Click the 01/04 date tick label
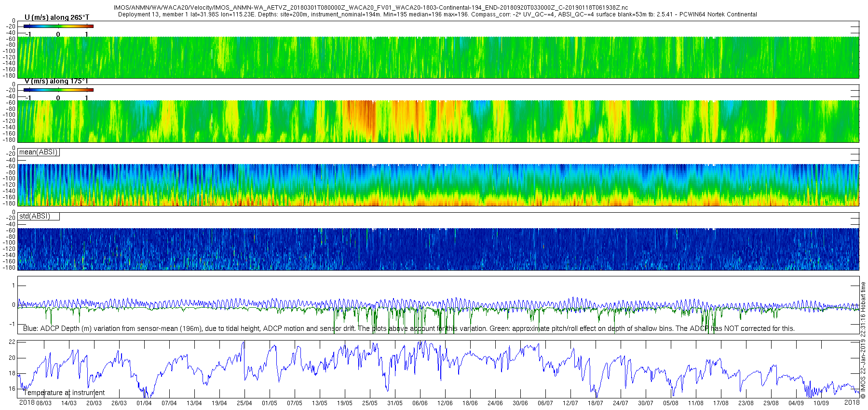Image resolution: width=868 pixels, height=410 pixels. click(144, 403)
